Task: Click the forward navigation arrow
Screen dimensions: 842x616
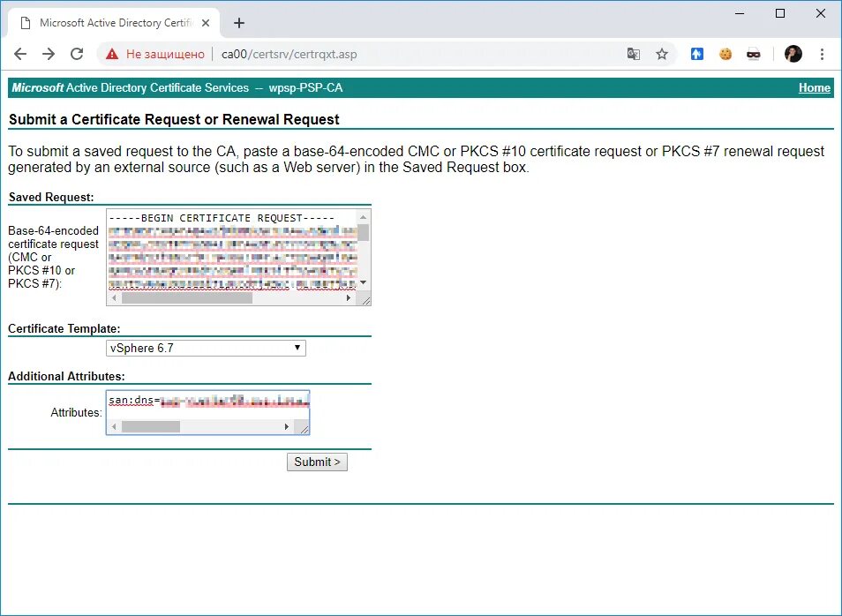Action: tap(49, 54)
